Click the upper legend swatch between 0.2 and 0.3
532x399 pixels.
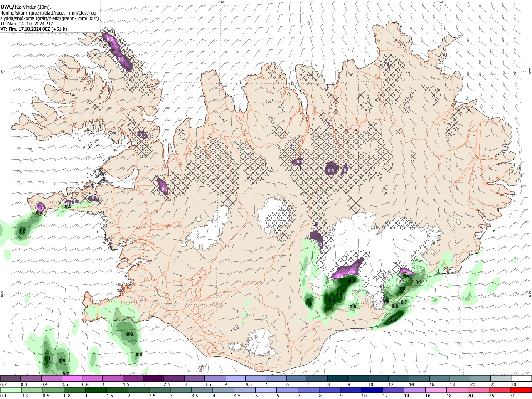click(10, 378)
